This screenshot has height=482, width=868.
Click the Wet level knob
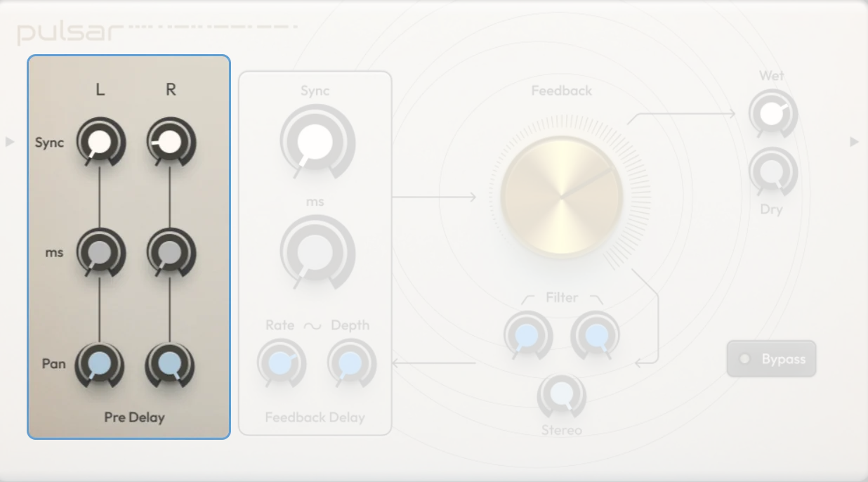(772, 112)
